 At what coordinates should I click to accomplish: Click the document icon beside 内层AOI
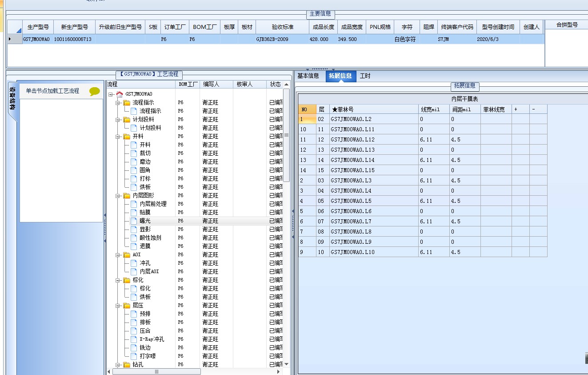[x=134, y=271]
